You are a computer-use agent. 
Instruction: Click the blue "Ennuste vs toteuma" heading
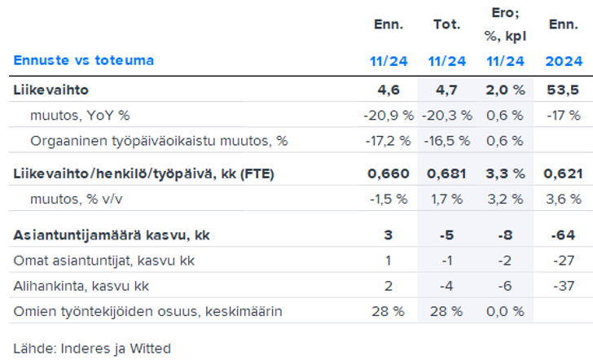click(x=83, y=60)
